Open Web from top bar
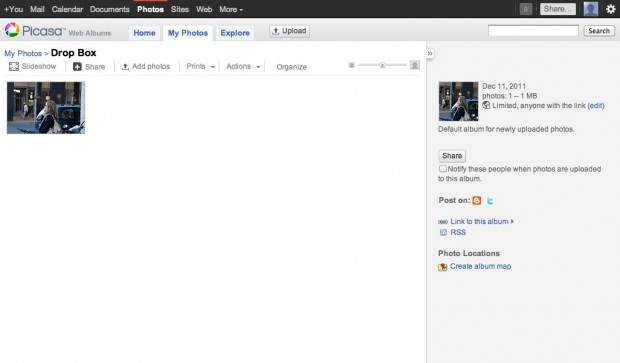The image size is (620, 363). tap(204, 9)
